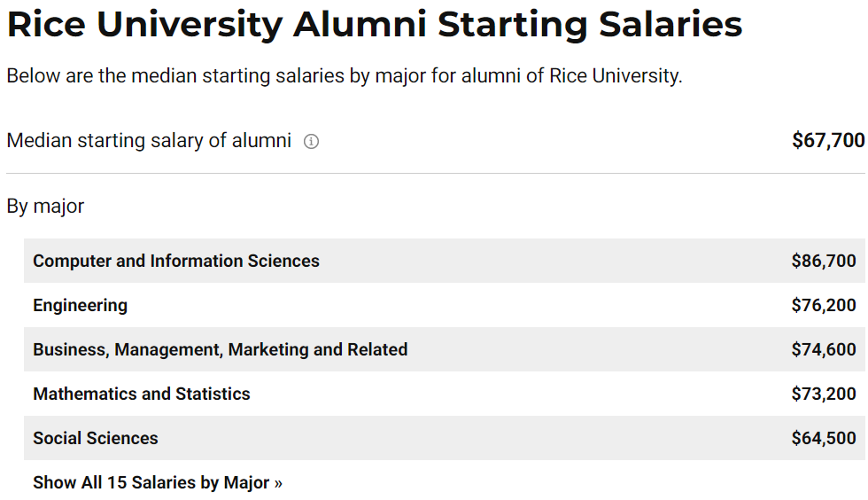Viewport: 868px width, 500px height.
Task: Click the By major subheading
Action: point(45,207)
